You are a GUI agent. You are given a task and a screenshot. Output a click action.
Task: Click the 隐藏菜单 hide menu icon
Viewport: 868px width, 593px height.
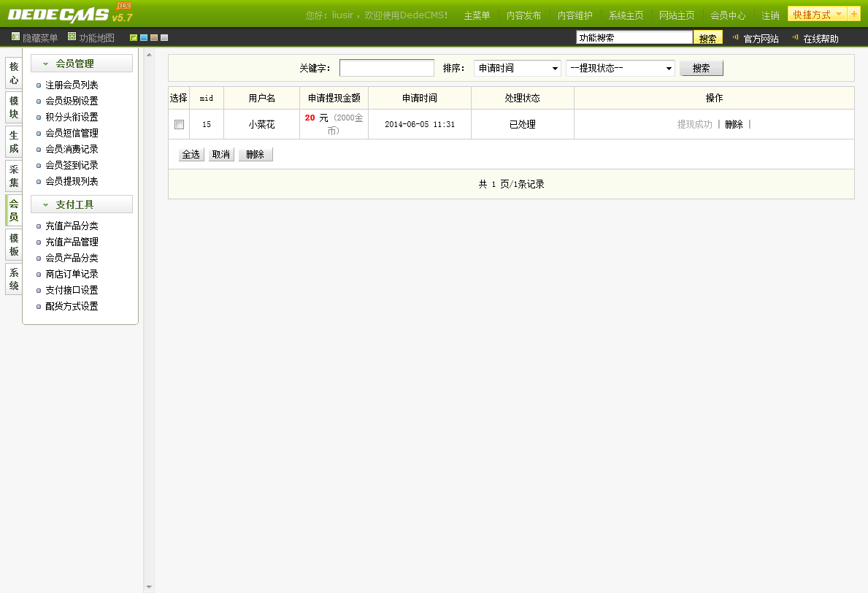click(x=15, y=37)
